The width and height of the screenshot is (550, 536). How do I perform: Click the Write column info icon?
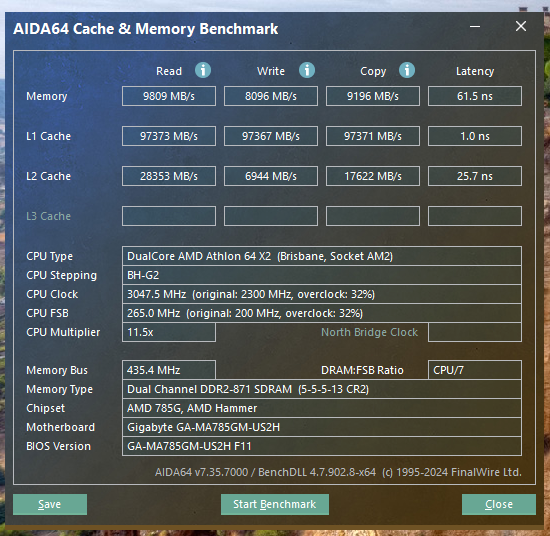click(307, 70)
